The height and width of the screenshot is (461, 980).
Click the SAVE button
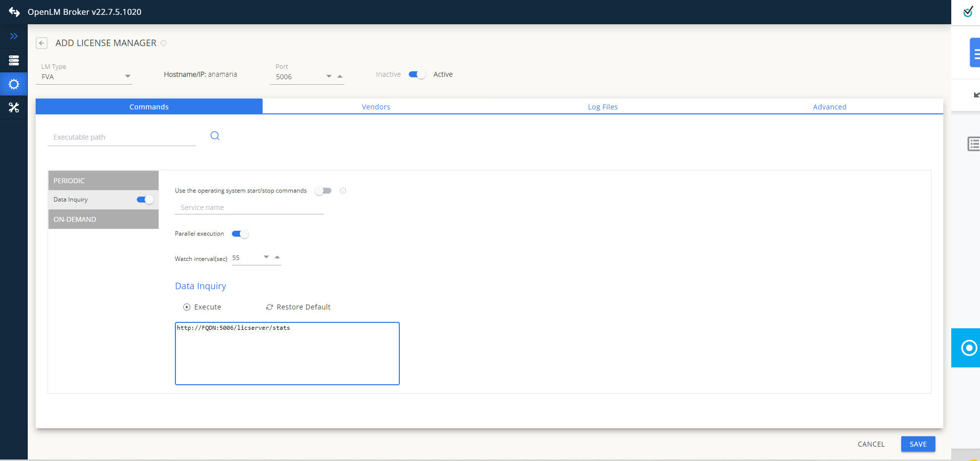click(918, 444)
